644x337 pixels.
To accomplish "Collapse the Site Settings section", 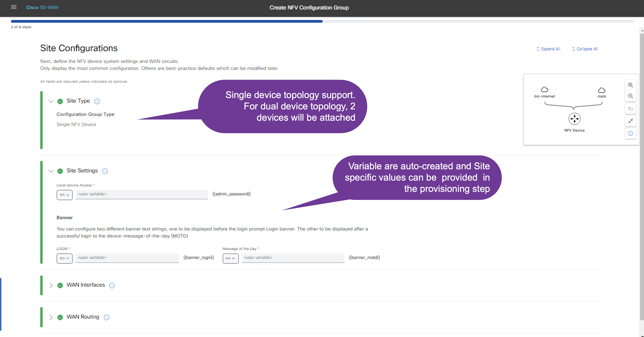I will tap(51, 171).
